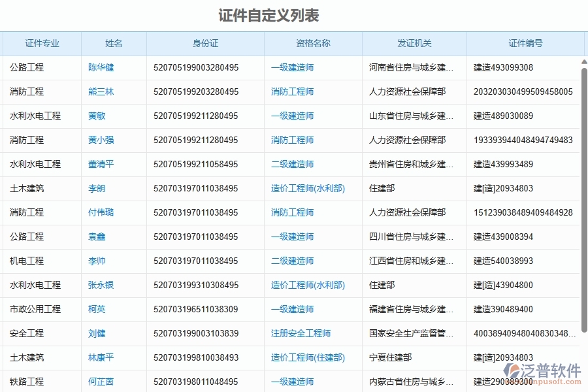Open 造价工程师(住建部) link for 林康平
588x392 pixels.
coord(308,357)
